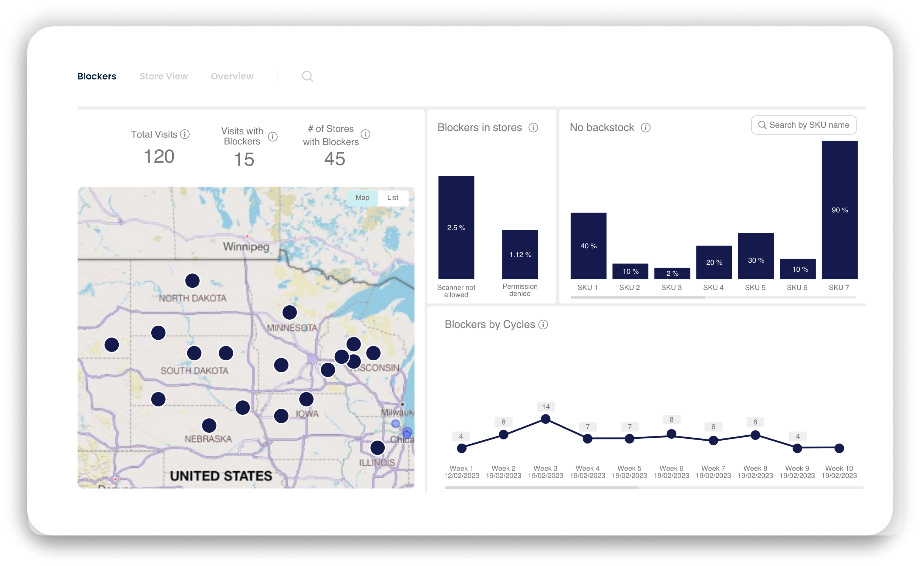Select the Blockers tab
Image resolution: width=924 pixels, height=566 pixels.
[x=97, y=76]
